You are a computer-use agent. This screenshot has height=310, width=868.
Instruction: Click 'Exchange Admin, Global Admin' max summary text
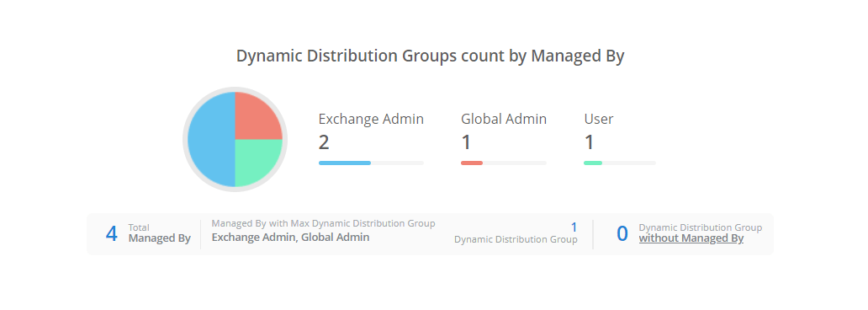click(291, 238)
